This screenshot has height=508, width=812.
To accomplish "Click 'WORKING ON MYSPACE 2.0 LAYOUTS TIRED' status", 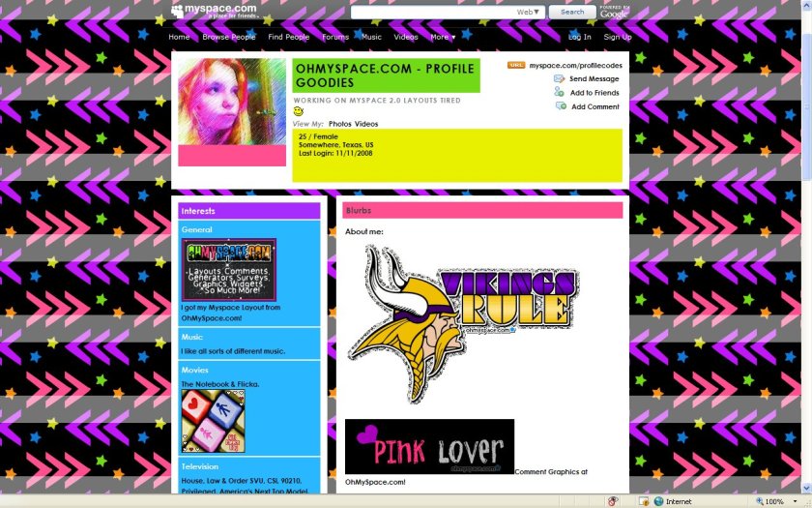I will 377,101.
